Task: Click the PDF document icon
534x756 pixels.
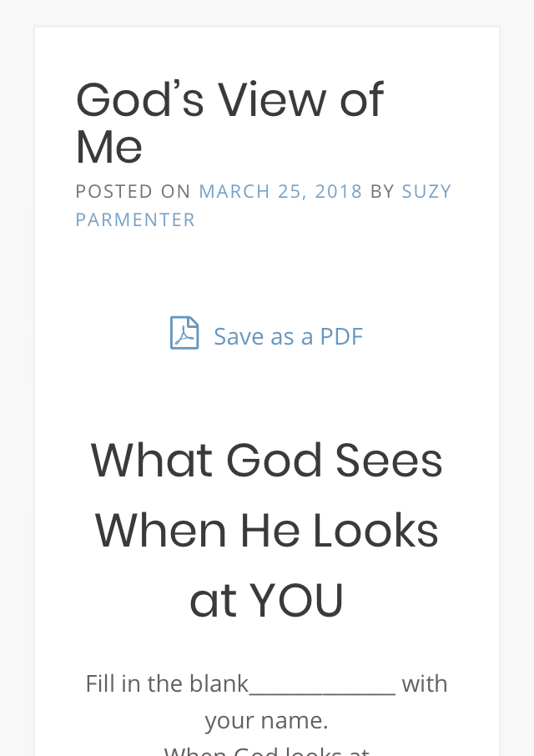Action: 184,333
